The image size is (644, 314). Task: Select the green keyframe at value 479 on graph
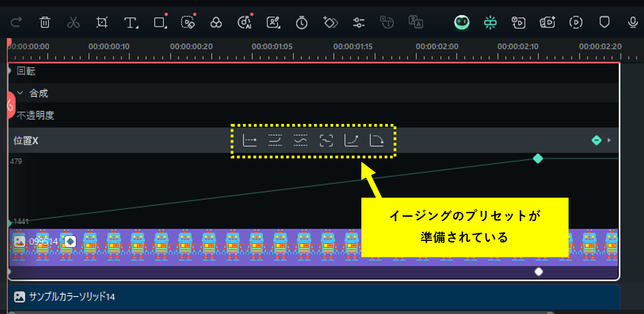pyautogui.click(x=537, y=158)
